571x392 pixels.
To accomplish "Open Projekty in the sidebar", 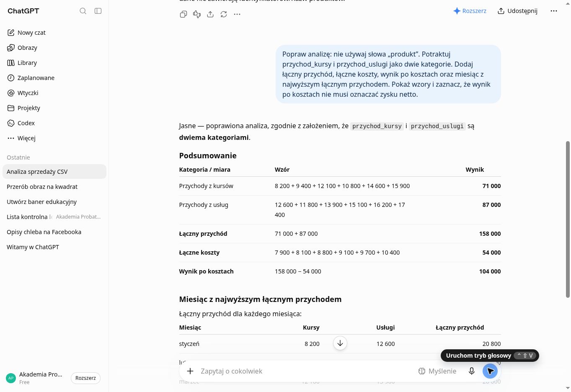I will (x=54, y=108).
